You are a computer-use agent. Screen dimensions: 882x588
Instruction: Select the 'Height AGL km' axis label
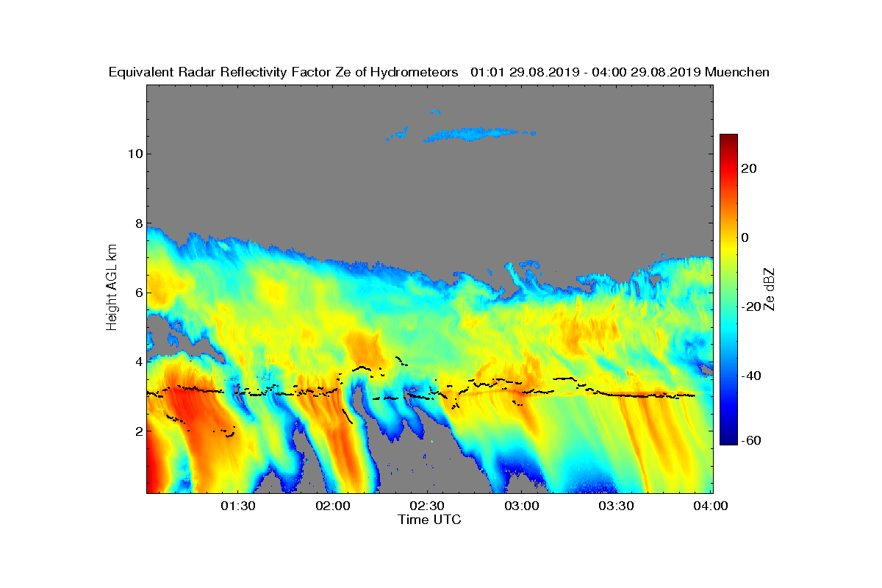(112, 288)
